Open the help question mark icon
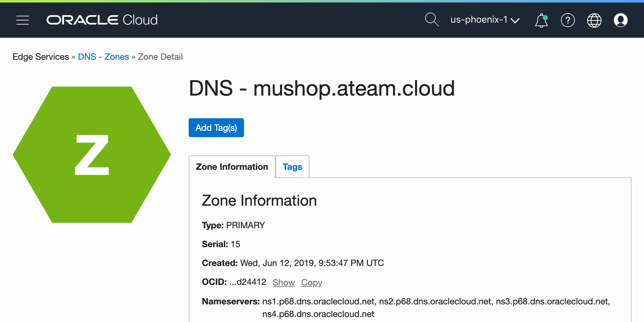644x322 pixels. [568, 20]
